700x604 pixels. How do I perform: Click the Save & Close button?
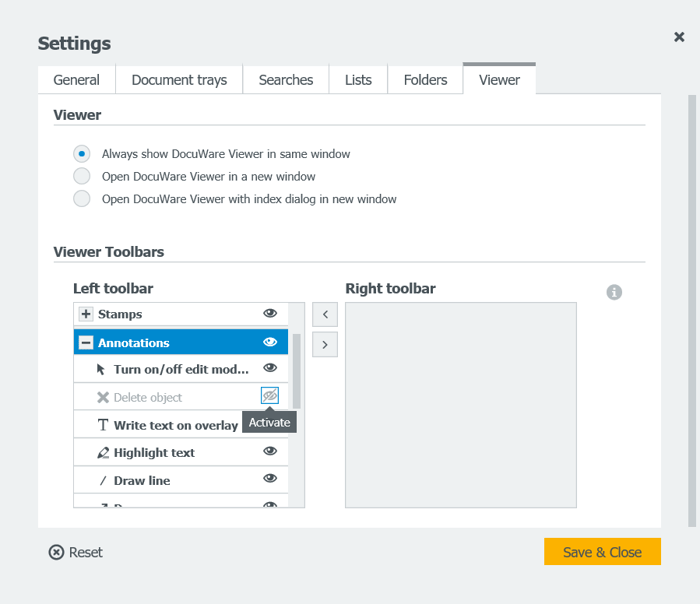pos(602,552)
